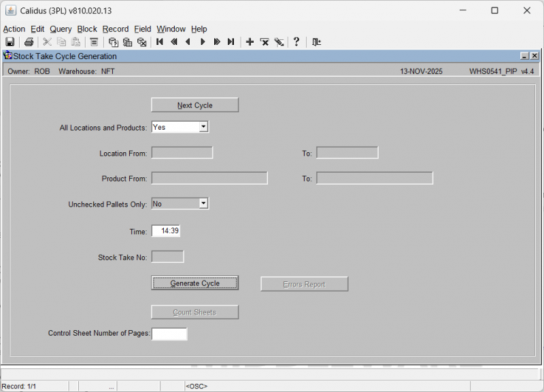Click the Exit door icon in the toolbar

click(x=316, y=42)
